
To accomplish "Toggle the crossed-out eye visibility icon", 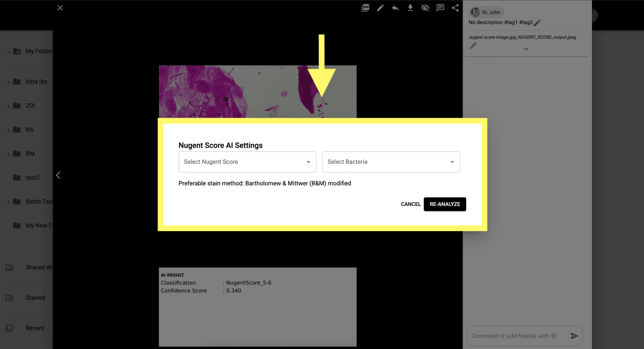I will 425,8.
